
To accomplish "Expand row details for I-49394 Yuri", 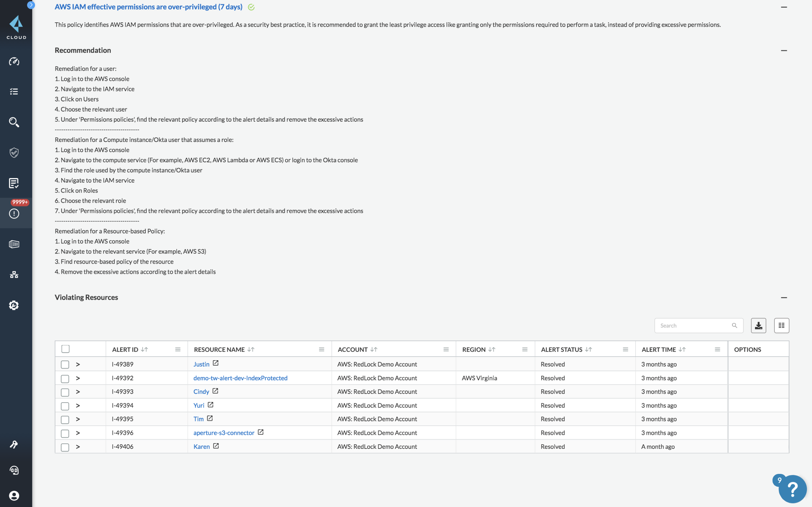I will coord(78,405).
